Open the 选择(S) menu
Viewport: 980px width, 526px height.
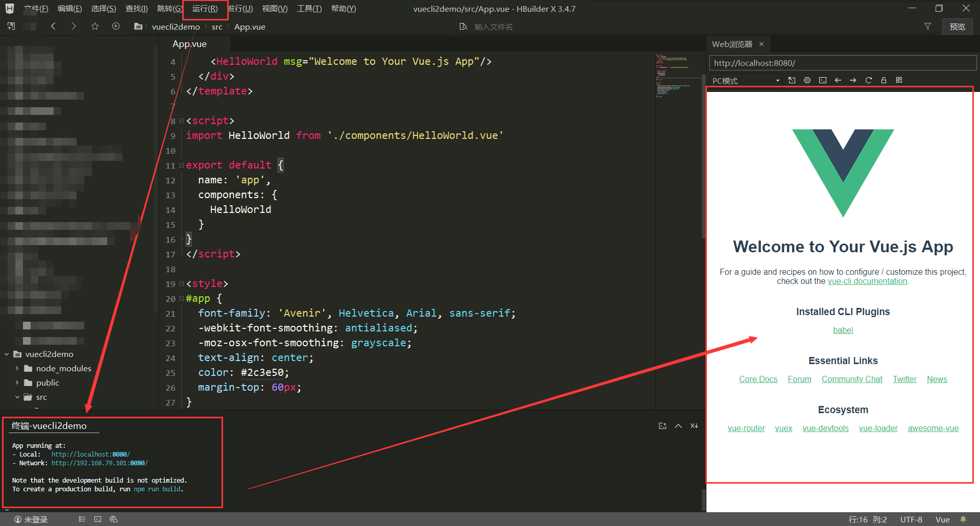click(104, 9)
